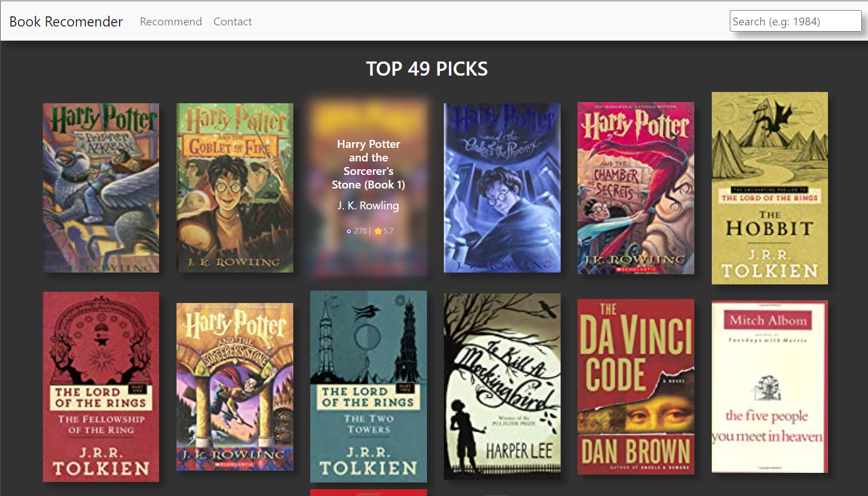Open The Fellowship of the Ring cover
868x496 pixels.
pyautogui.click(x=100, y=387)
